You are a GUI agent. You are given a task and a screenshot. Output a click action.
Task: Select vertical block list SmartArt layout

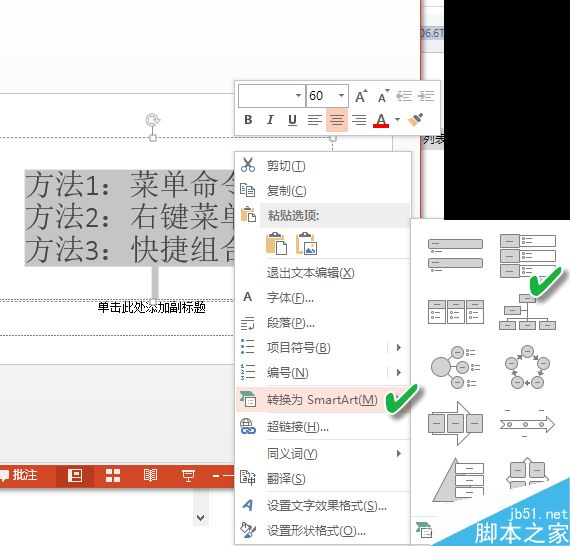pyautogui.click(x=528, y=255)
